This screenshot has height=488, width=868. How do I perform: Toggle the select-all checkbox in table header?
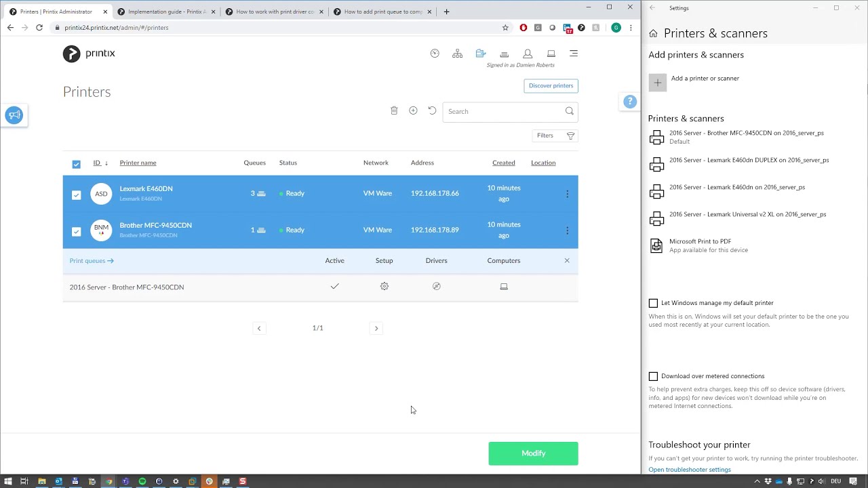(76, 164)
